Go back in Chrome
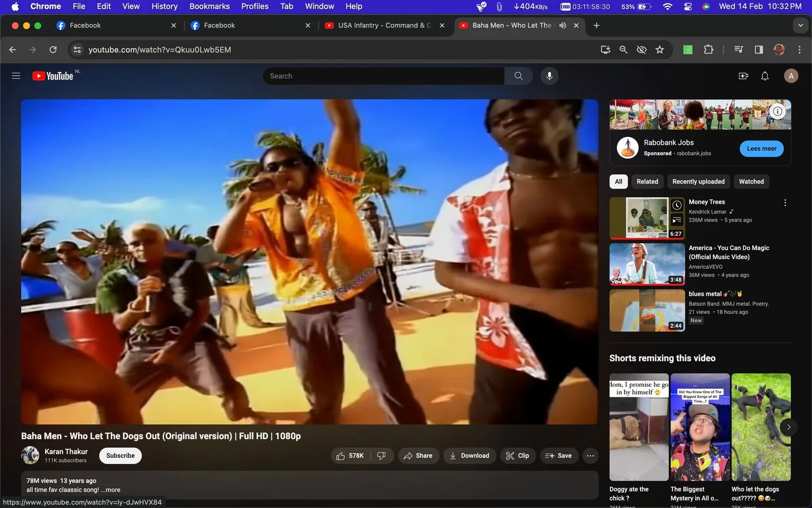This screenshot has height=508, width=812. (13, 50)
